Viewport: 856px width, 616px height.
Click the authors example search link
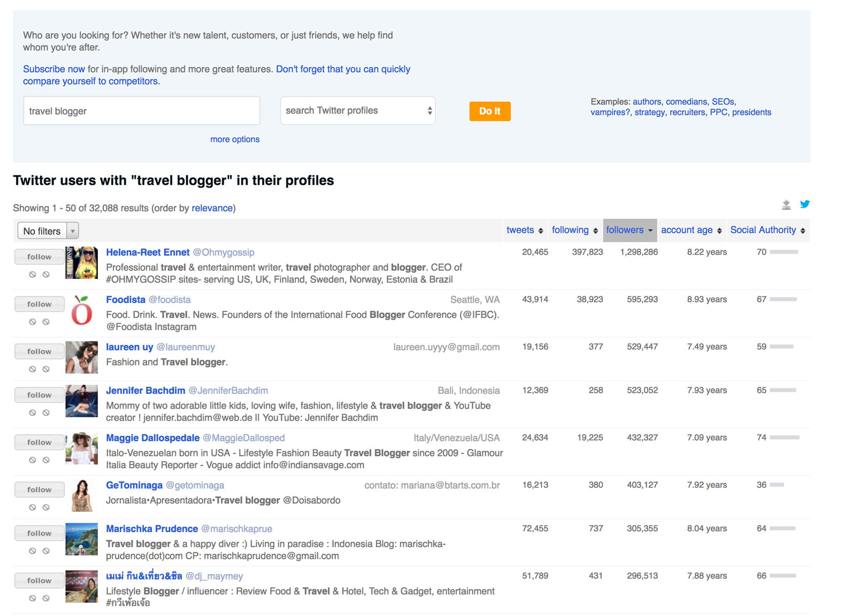(647, 102)
